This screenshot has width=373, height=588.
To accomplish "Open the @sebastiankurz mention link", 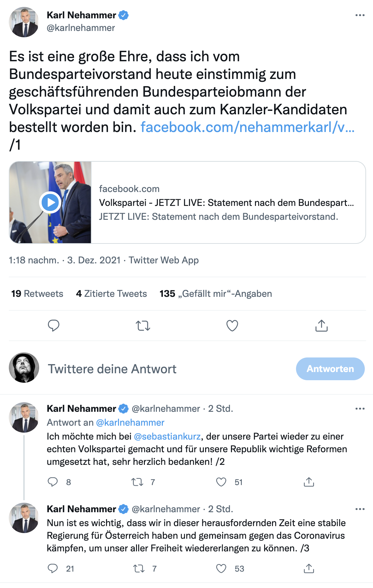I will pos(167,436).
